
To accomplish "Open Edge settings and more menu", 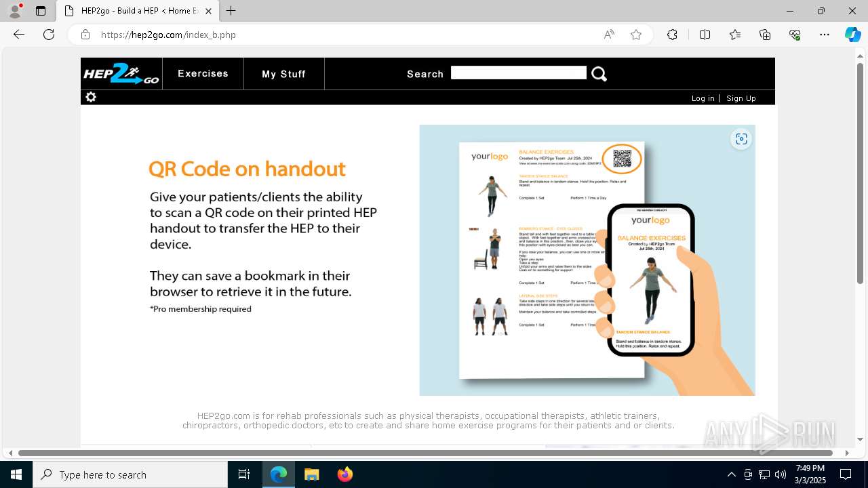I will click(825, 35).
